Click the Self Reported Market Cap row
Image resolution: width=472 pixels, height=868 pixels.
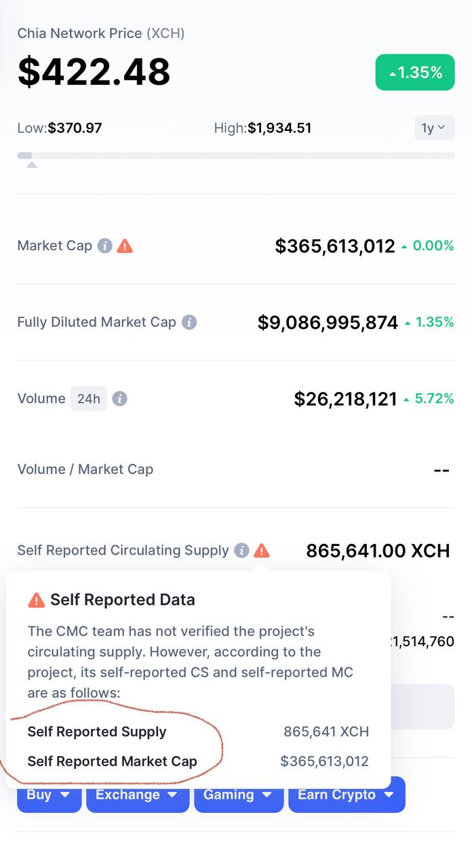(x=198, y=762)
